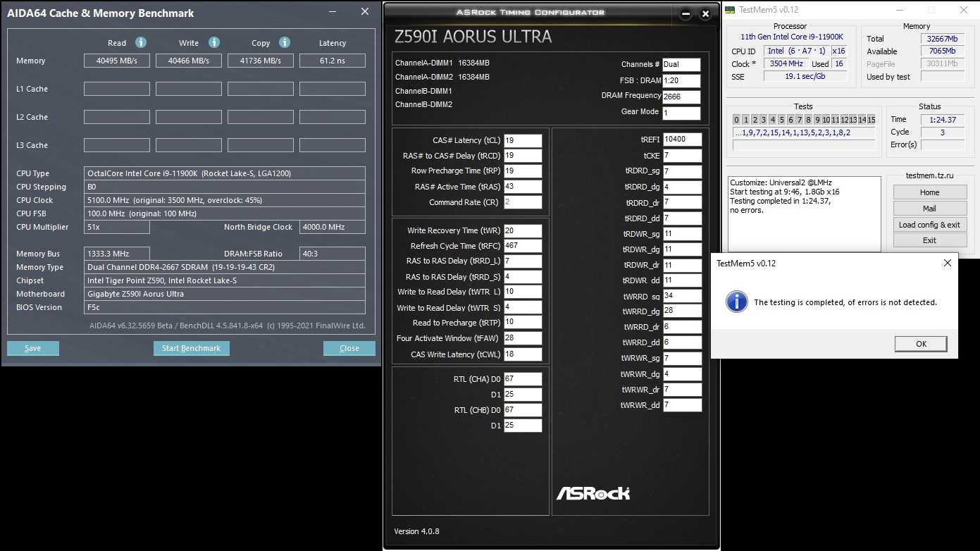Start Benchmark in AIDA64
This screenshot has width=980, height=551.
coord(191,348)
